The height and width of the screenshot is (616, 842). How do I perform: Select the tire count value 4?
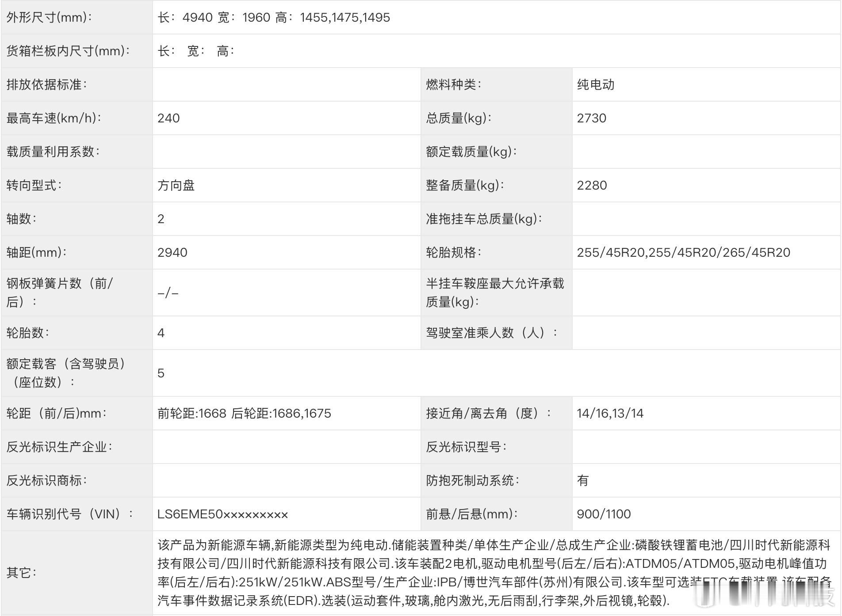161,333
